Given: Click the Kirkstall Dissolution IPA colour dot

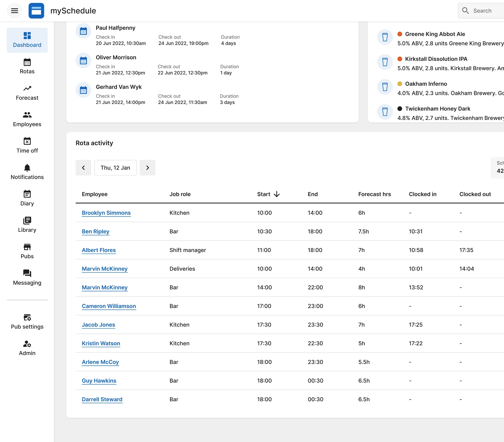Looking at the screenshot, I should pos(400,59).
